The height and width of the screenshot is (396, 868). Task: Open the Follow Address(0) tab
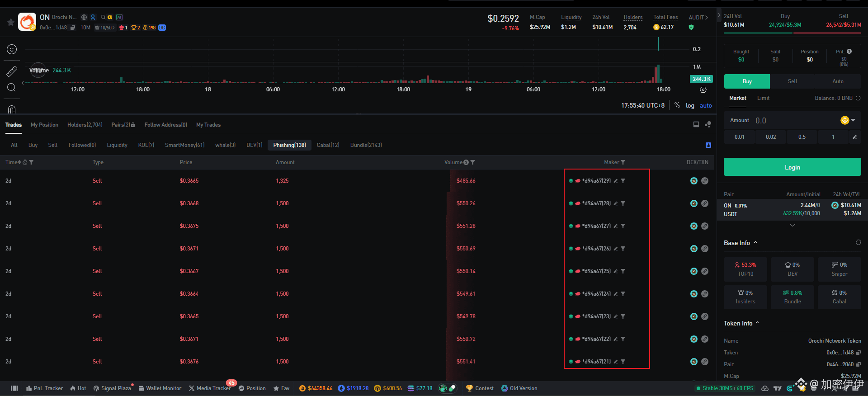165,125
